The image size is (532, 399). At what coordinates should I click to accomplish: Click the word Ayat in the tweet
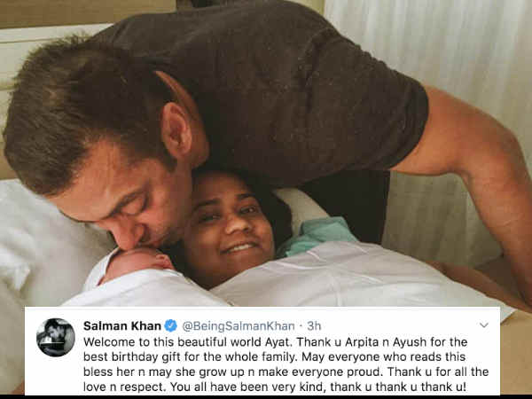278,341
